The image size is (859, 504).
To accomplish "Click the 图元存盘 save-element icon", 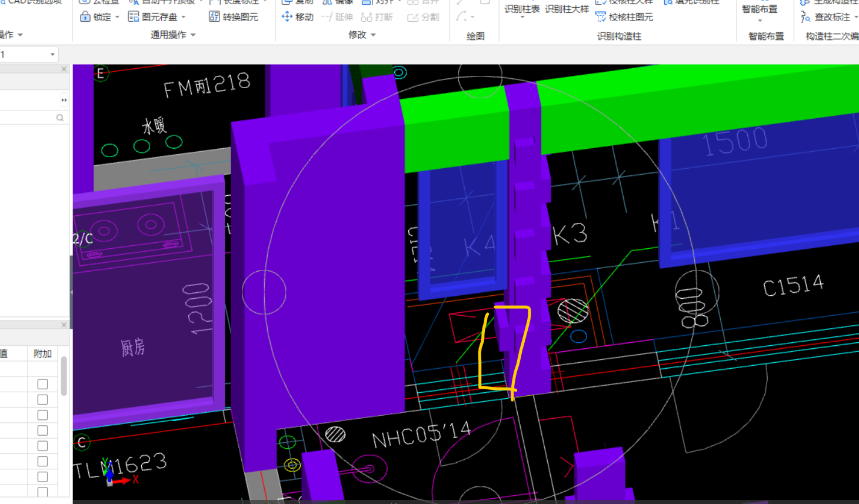I will tap(134, 16).
